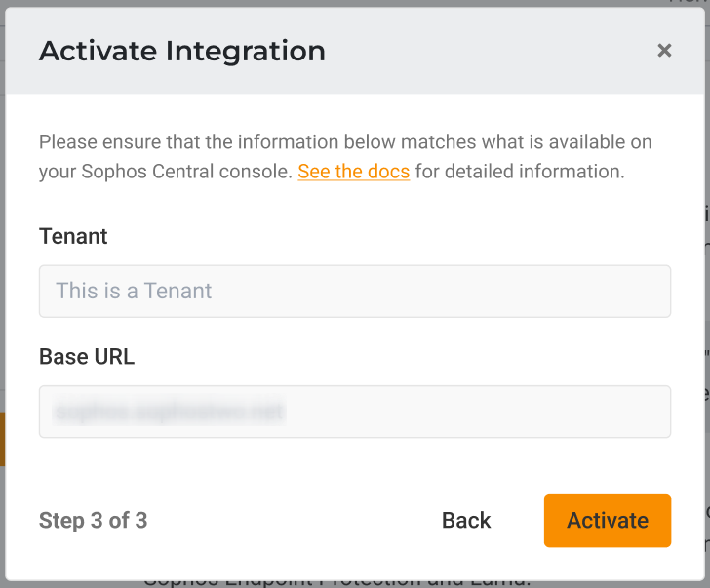The height and width of the screenshot is (588, 710).
Task: Close the Activate Integration dialog
Action: [664, 51]
